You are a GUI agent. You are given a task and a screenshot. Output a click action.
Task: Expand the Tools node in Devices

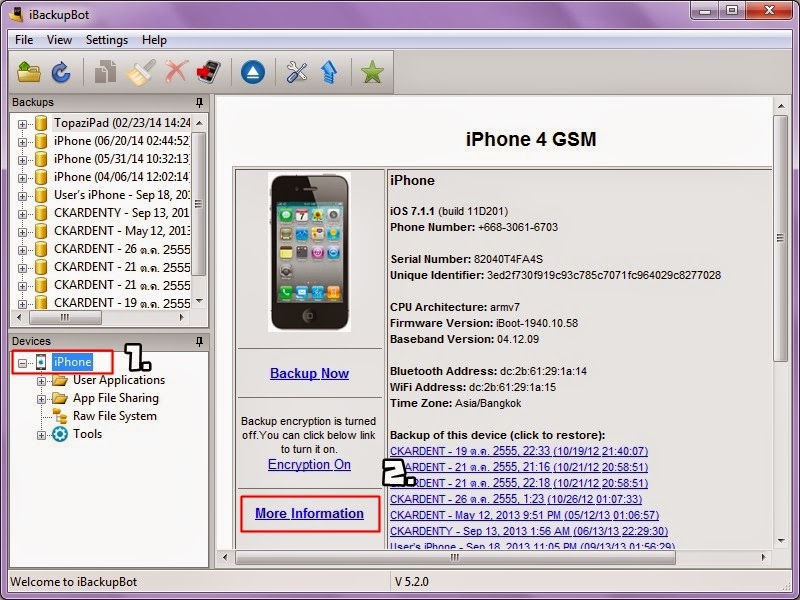(41, 435)
